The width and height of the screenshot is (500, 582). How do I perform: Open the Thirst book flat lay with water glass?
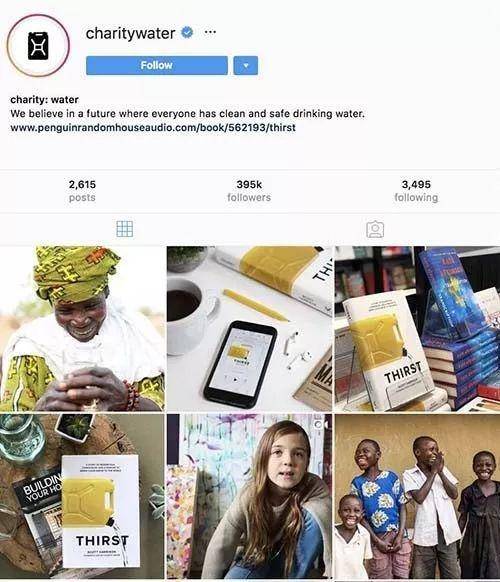pos(82,496)
